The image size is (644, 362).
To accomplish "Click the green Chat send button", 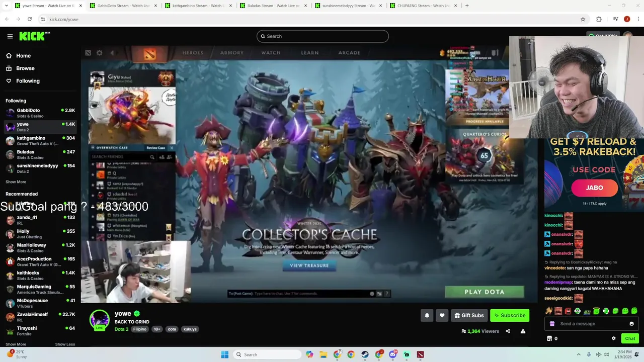I will [x=630, y=338].
